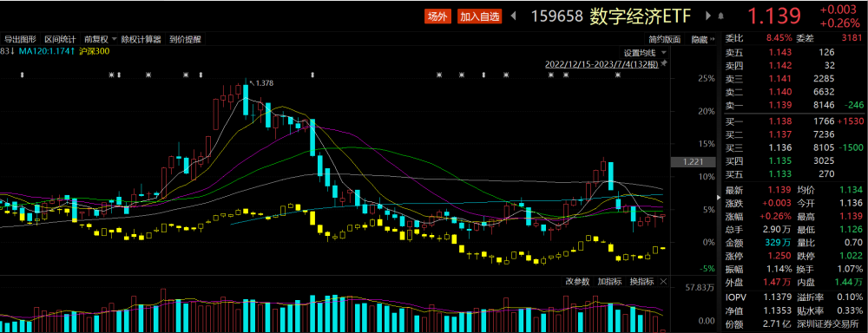Click 改参数 to edit indicator parameters
The image size is (868, 333).
pos(577,282)
